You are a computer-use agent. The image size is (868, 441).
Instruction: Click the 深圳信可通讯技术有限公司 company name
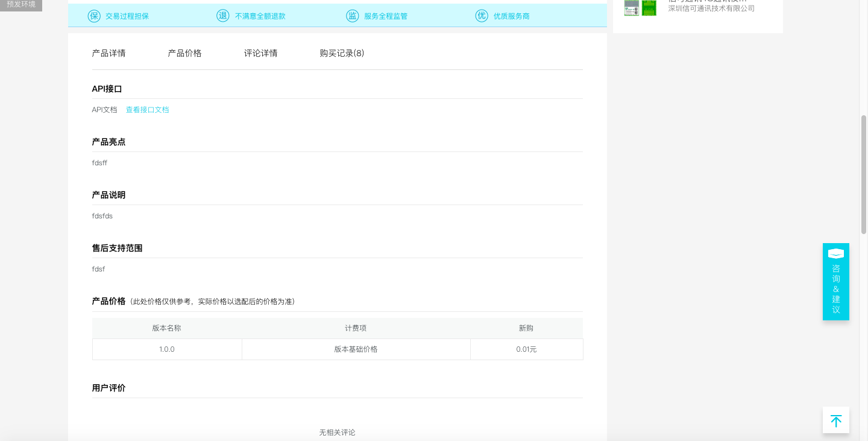pyautogui.click(x=711, y=8)
